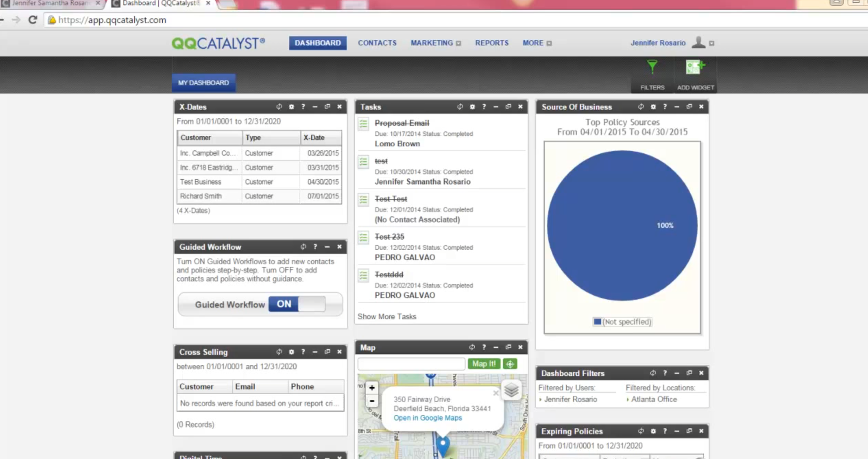The height and width of the screenshot is (459, 868).
Task: Pop out the Cross Selling widget
Action: [x=327, y=352]
